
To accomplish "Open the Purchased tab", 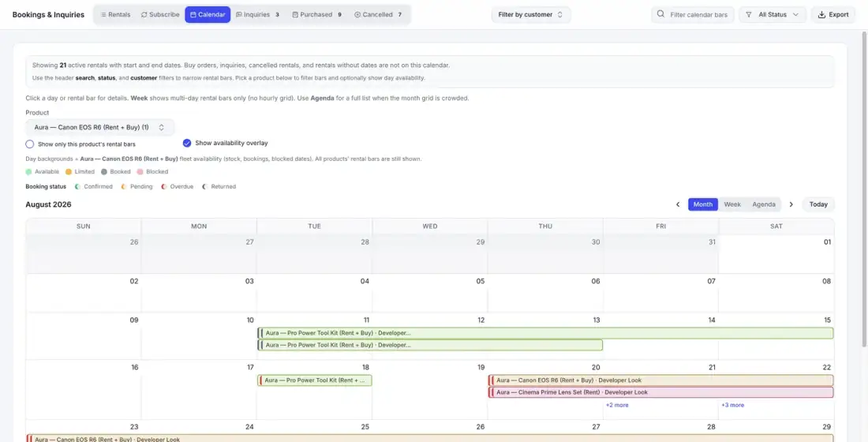I will click(316, 15).
